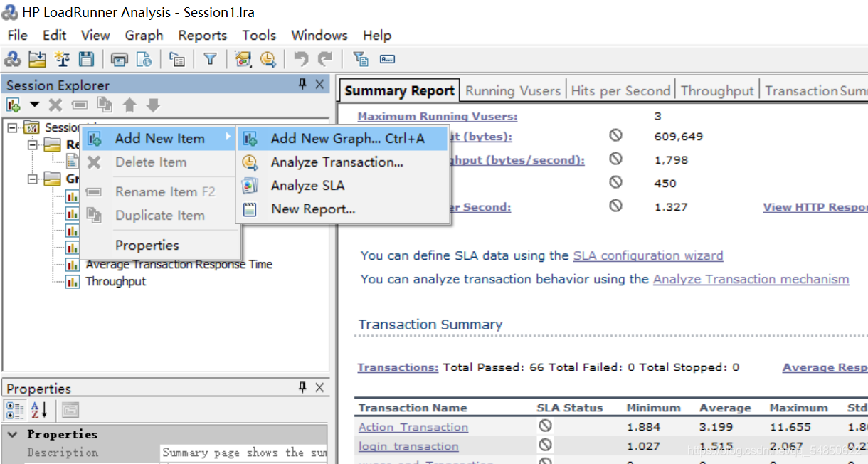Click the template scales icon in toolbar

point(62,59)
